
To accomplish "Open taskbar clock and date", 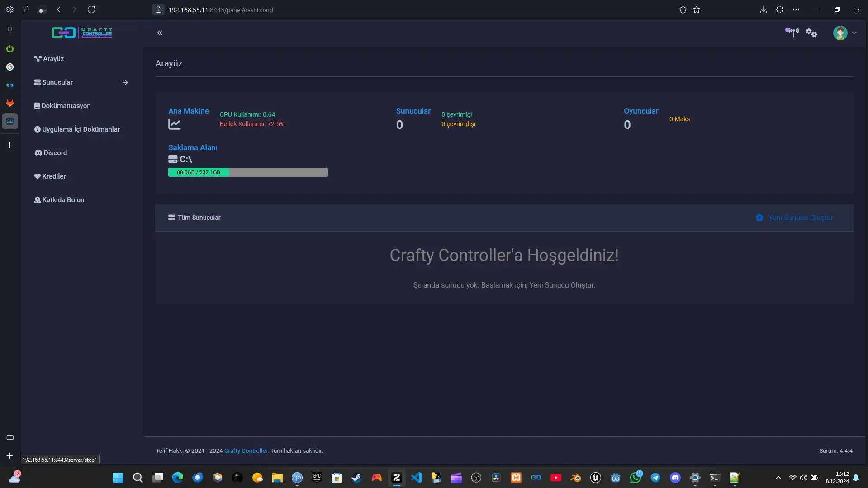I will [x=837, y=478].
